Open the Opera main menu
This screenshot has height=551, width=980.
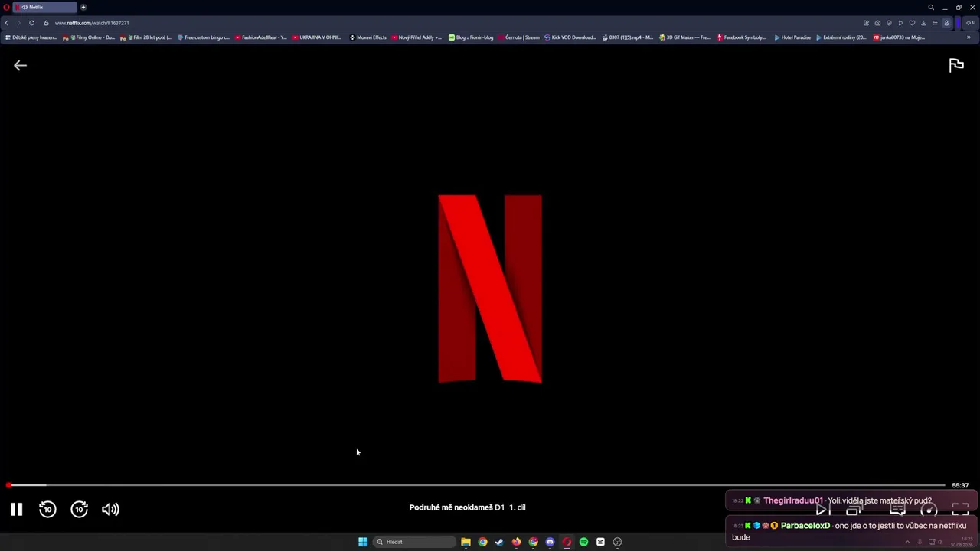point(6,7)
